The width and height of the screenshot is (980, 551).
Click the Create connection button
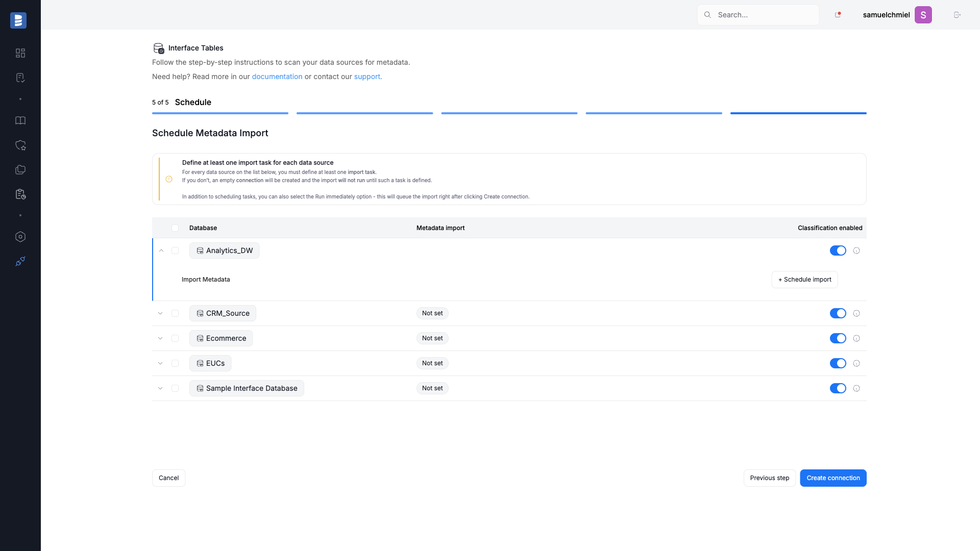833,478
